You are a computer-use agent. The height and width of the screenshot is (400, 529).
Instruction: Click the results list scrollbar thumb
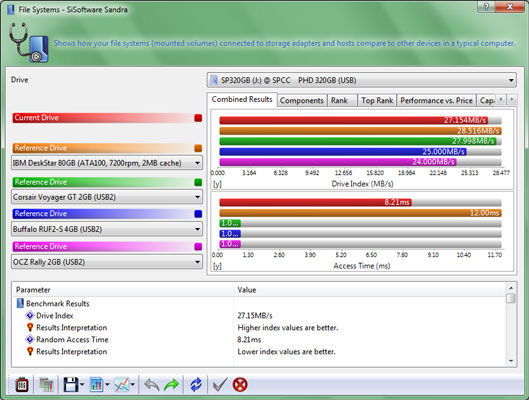pyautogui.click(x=511, y=298)
